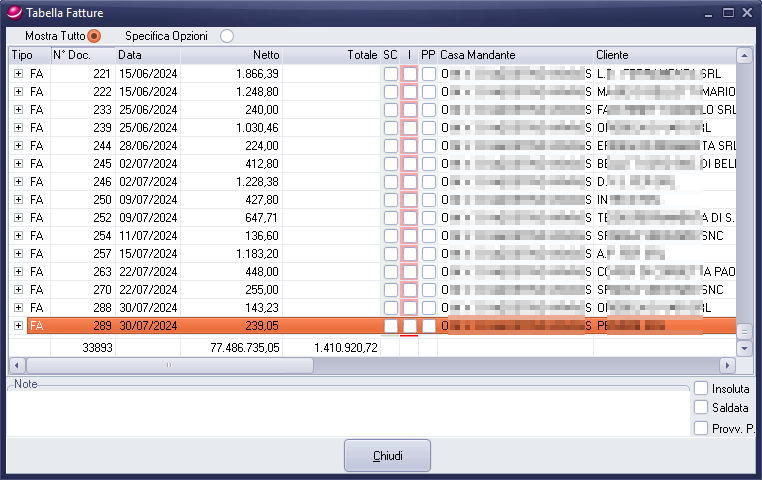Select the Specifica Opzioni radio button
762x480 pixels.
point(227,36)
